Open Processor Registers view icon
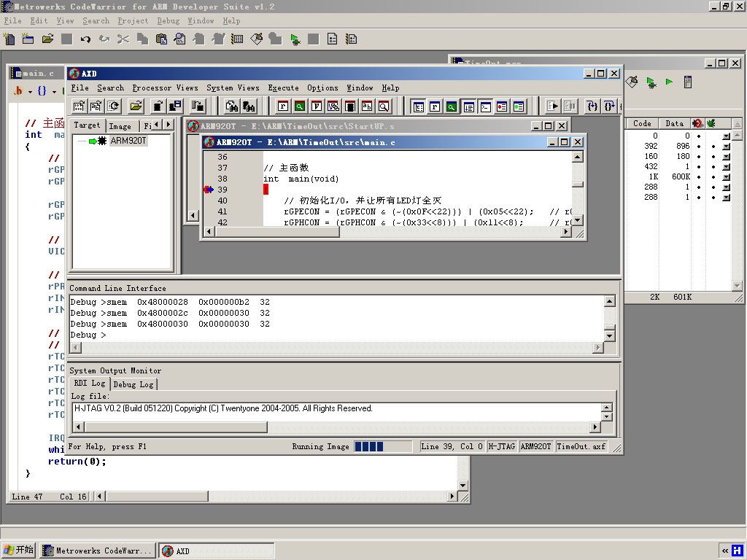Viewport: 747px width, 560px height. tap(283, 106)
